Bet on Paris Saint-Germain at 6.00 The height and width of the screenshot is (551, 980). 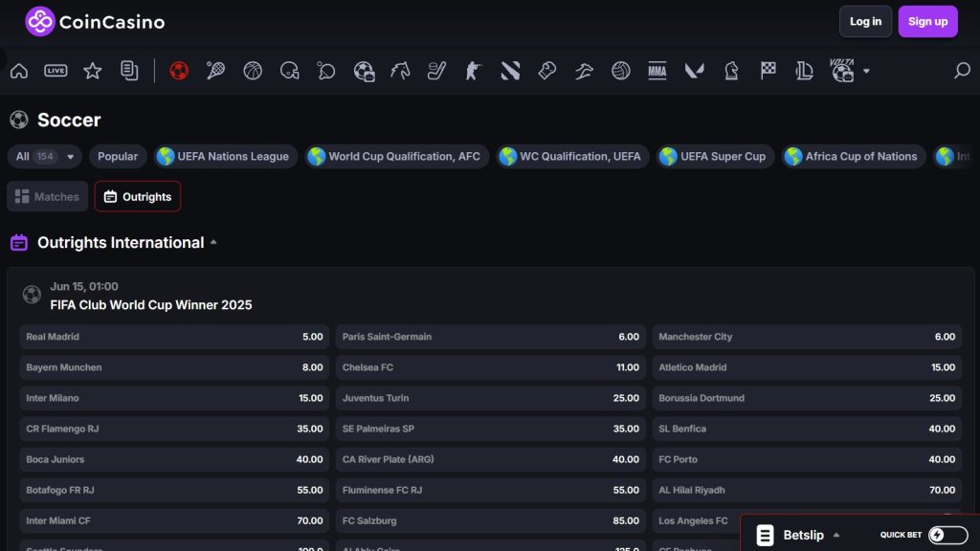tap(491, 337)
